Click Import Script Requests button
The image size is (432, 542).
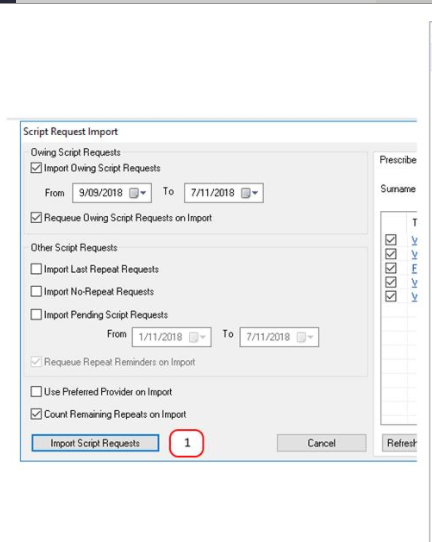95,443
